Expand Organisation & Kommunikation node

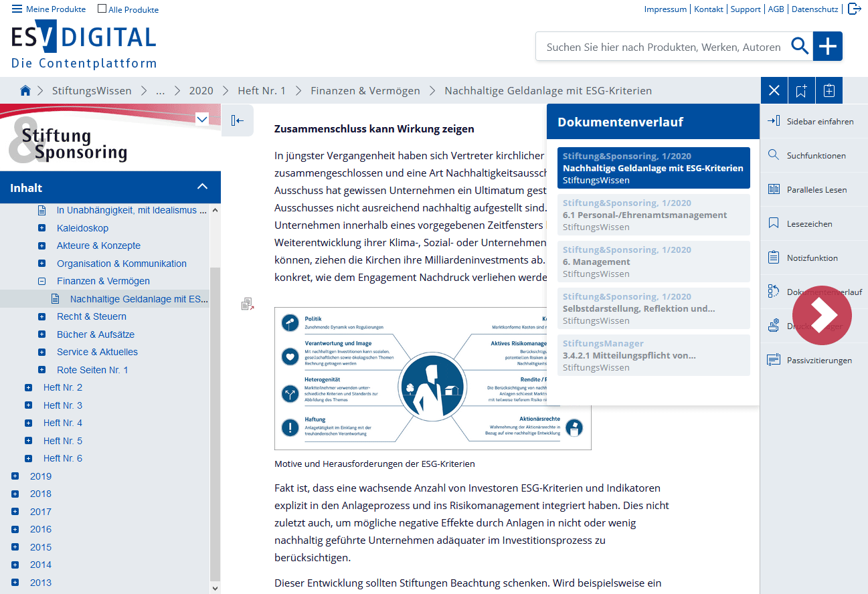point(42,264)
